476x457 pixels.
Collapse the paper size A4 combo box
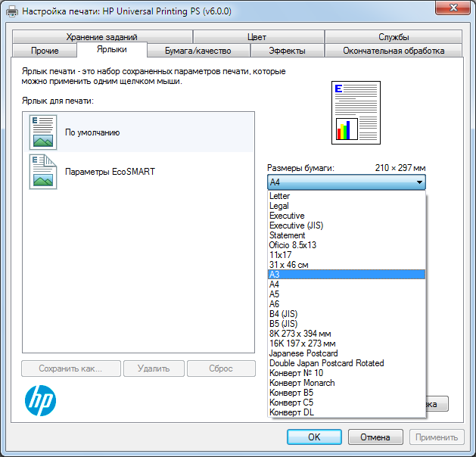[347, 182]
